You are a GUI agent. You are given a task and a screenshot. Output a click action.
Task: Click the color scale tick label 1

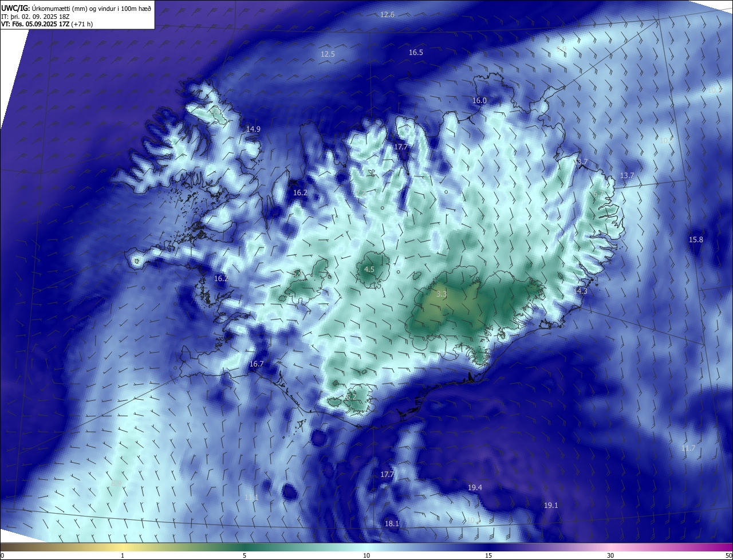pyautogui.click(x=123, y=555)
